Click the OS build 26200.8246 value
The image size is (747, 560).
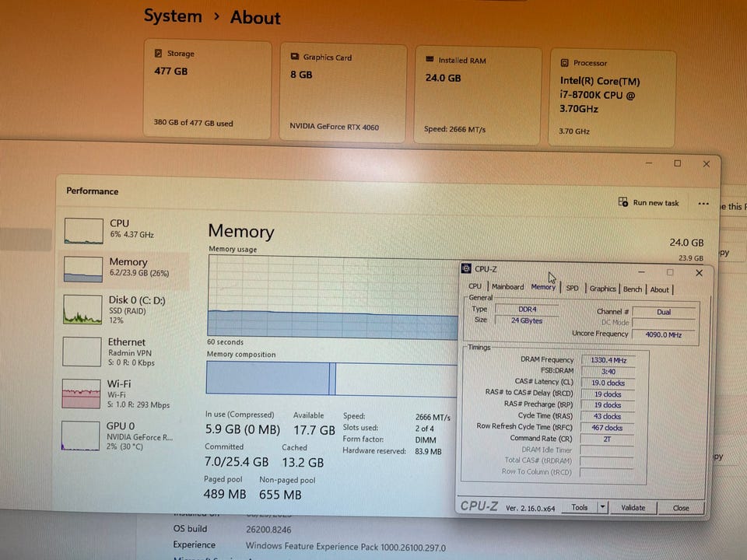pyautogui.click(x=268, y=529)
